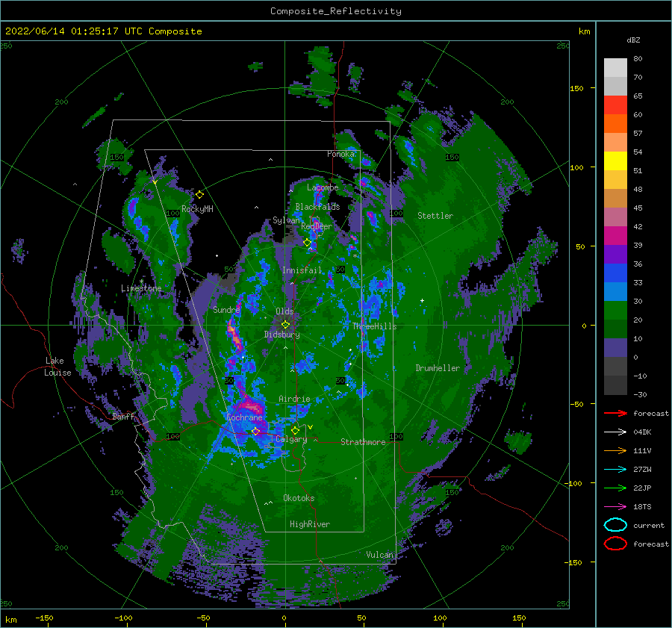Viewport: 672px width, 628px height.
Task: Click the light blue 30-33 dBZ swatch
Action: point(615,292)
